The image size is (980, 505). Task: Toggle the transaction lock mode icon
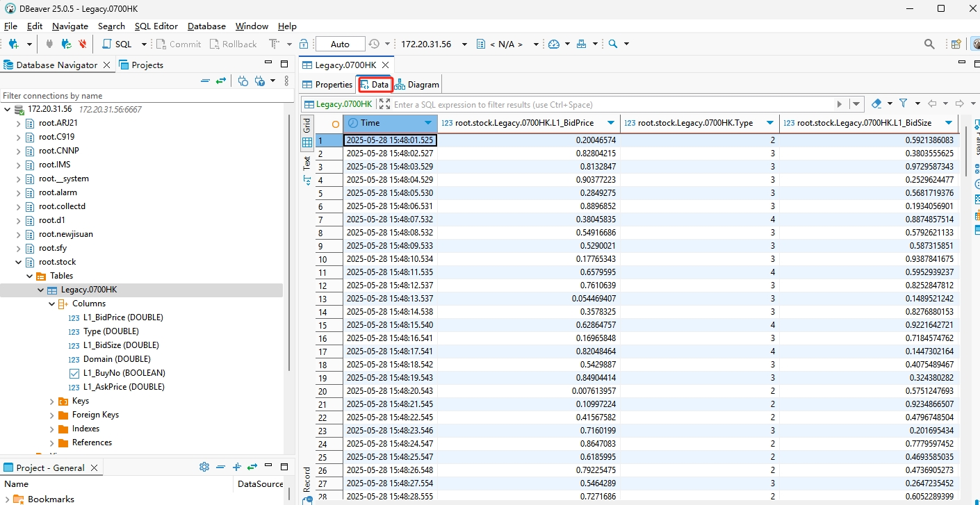coord(303,44)
